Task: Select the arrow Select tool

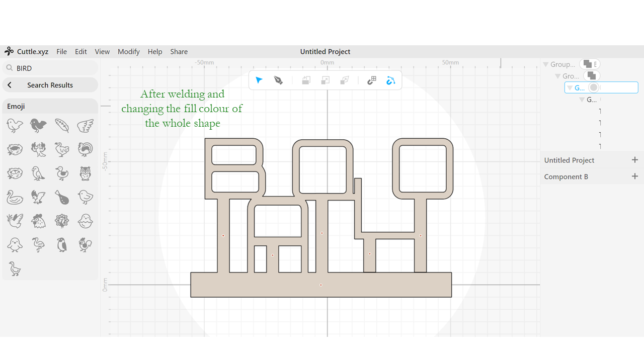Action: point(259,80)
